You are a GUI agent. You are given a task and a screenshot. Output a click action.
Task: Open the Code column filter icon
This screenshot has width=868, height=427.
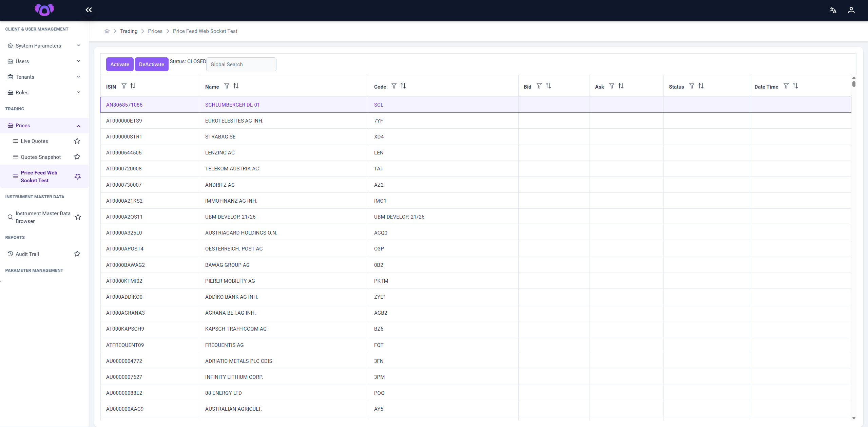394,86
